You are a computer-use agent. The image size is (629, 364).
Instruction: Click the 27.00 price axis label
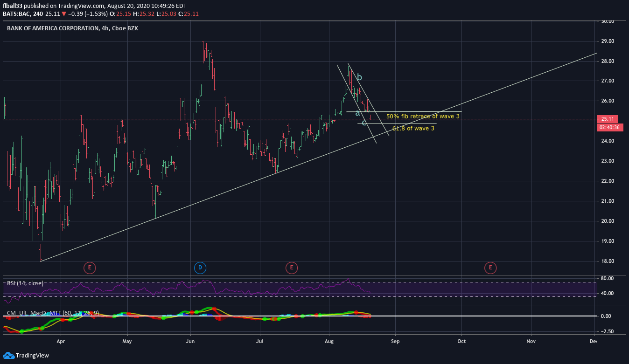(607, 81)
